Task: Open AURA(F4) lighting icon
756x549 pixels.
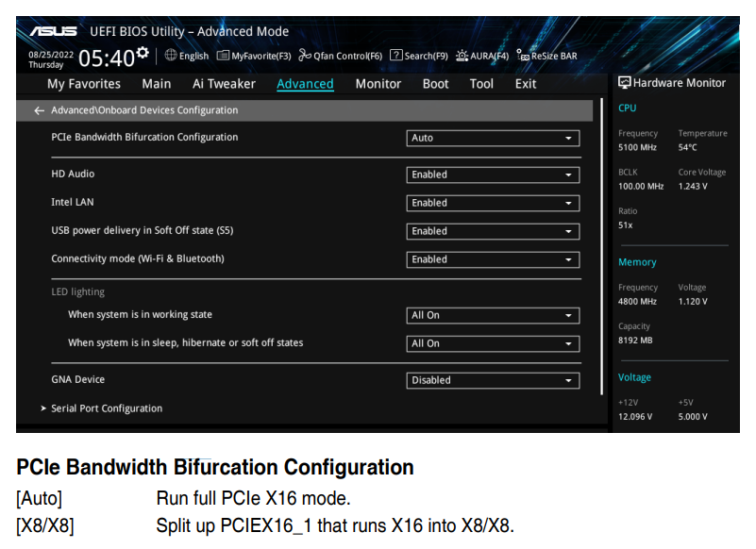Action: click(x=462, y=56)
